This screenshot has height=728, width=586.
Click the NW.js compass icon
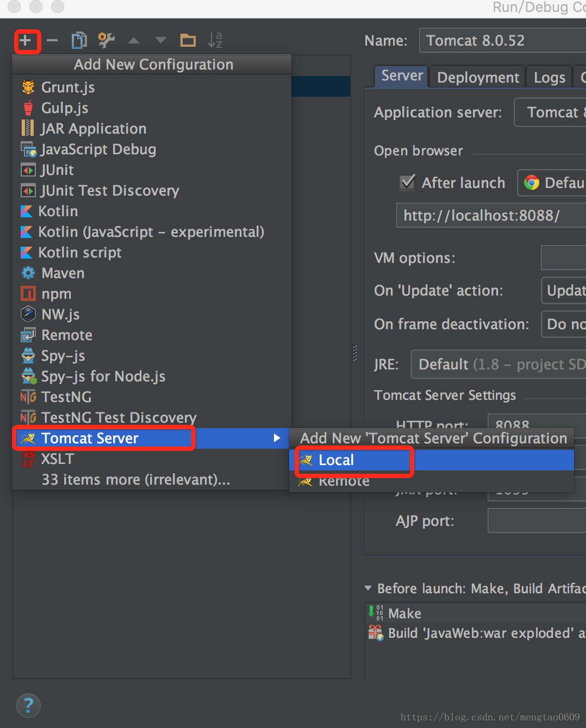tap(28, 314)
